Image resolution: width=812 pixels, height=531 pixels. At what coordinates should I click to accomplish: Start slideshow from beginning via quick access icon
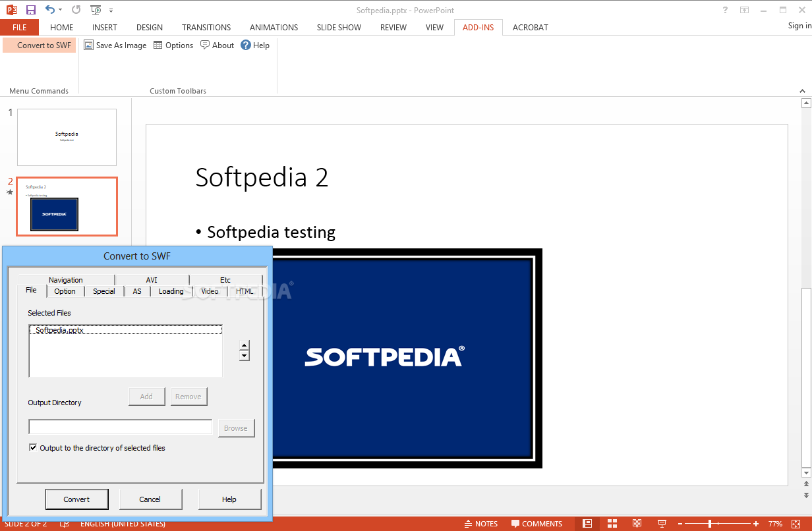[96, 10]
